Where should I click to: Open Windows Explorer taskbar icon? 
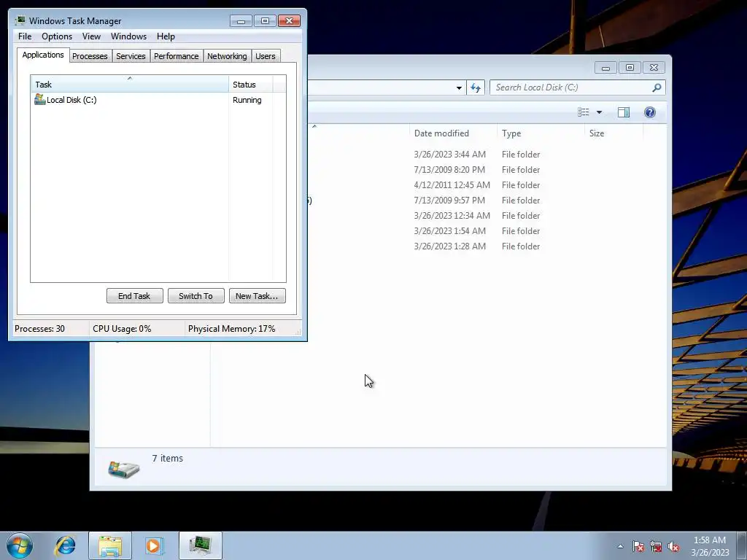pos(110,545)
